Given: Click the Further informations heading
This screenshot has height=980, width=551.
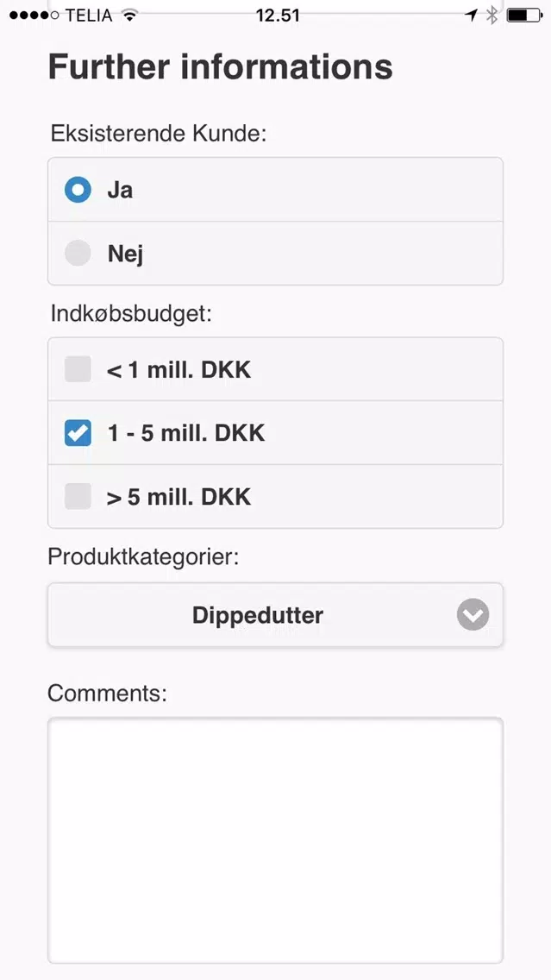Looking at the screenshot, I should [221, 67].
